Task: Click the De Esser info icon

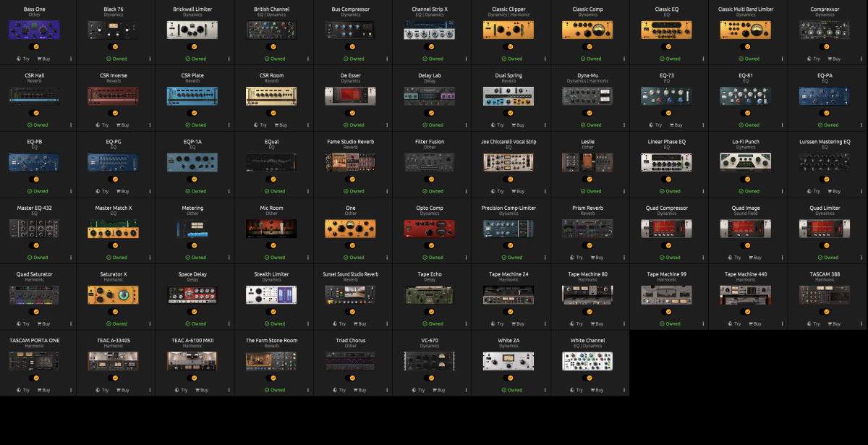Action: [x=387, y=125]
